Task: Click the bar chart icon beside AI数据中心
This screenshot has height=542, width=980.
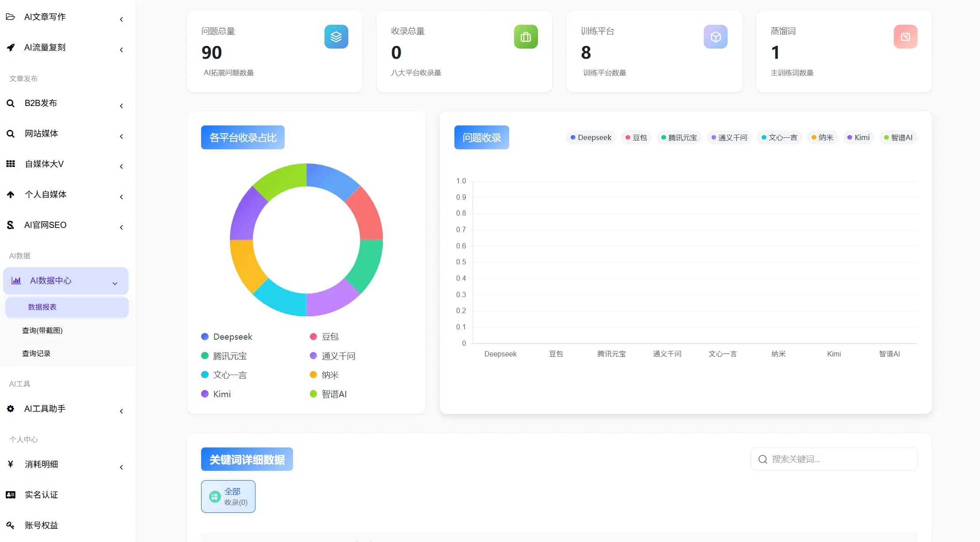Action: click(16, 280)
